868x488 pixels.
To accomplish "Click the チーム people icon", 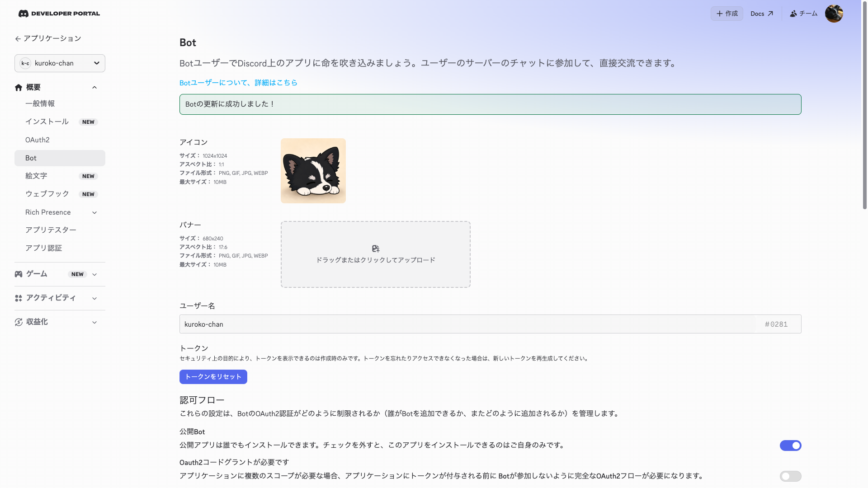I will click(x=793, y=14).
